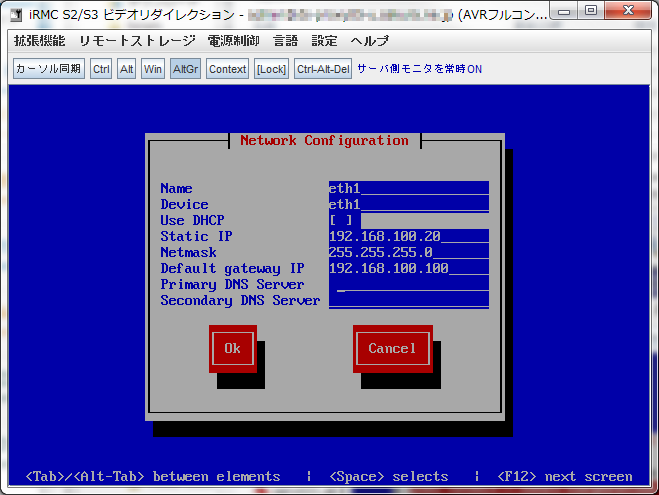Click the Static IP field

408,236
